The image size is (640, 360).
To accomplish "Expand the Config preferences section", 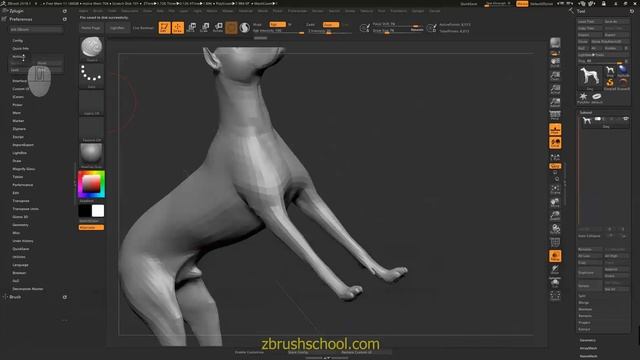I will (18, 41).
